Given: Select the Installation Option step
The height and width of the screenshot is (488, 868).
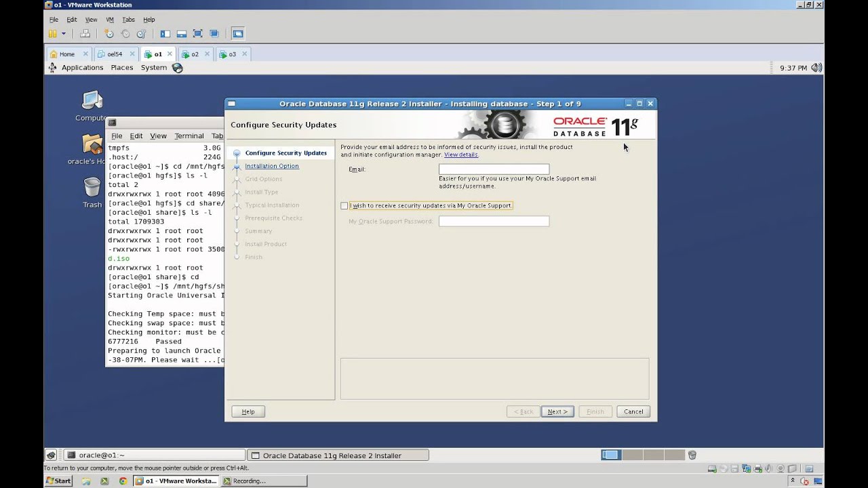Looking at the screenshot, I should tap(272, 166).
